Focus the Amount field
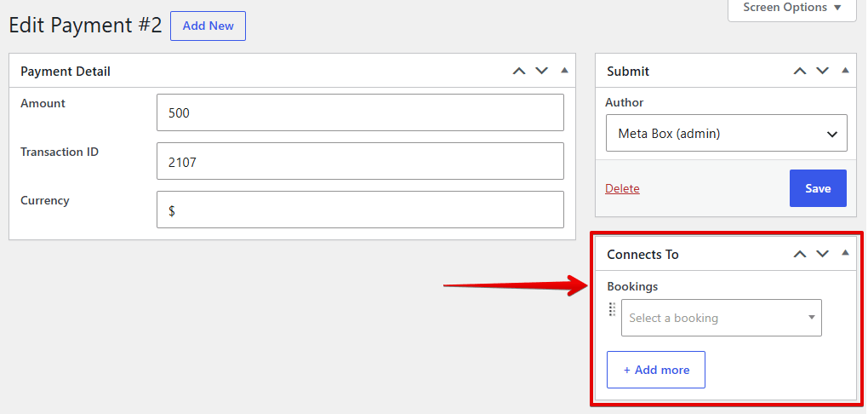 [360, 112]
